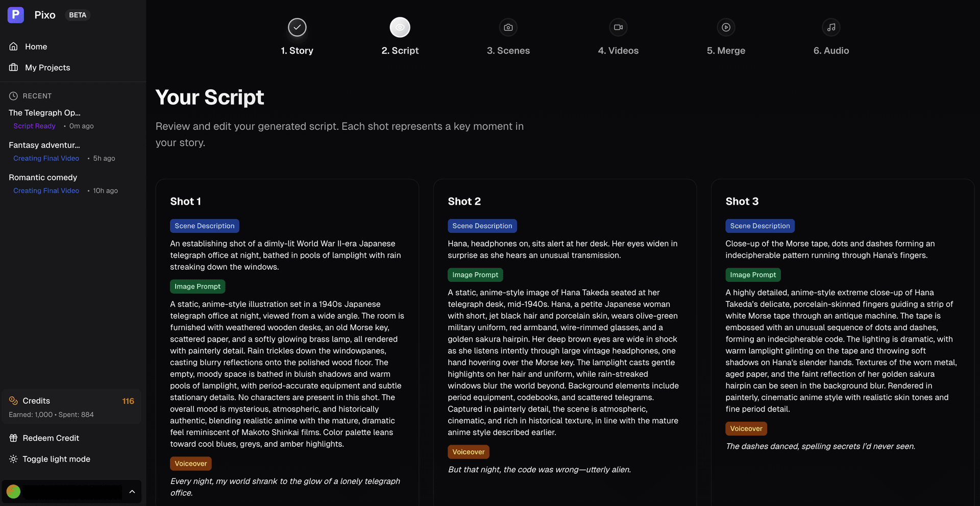The height and width of the screenshot is (506, 980).
Task: Click the Pixo logo icon
Action: (16, 15)
